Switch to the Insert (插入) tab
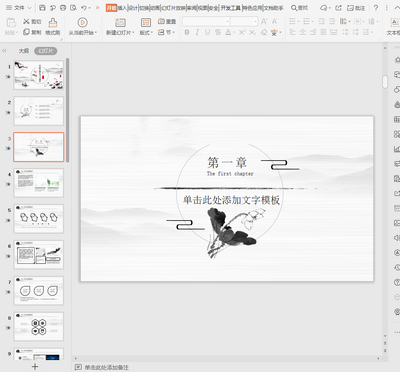Screen dimensions: 400x372 coord(122,8)
